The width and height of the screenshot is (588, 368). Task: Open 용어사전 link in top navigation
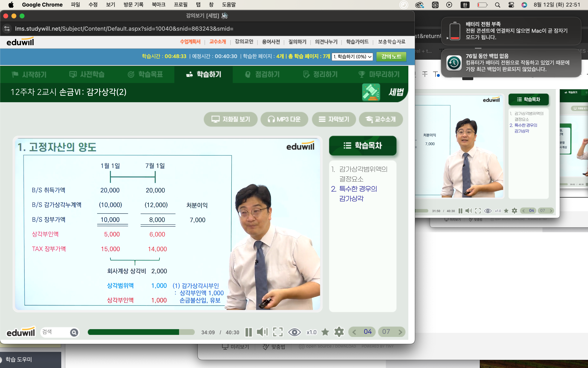pyautogui.click(x=271, y=42)
